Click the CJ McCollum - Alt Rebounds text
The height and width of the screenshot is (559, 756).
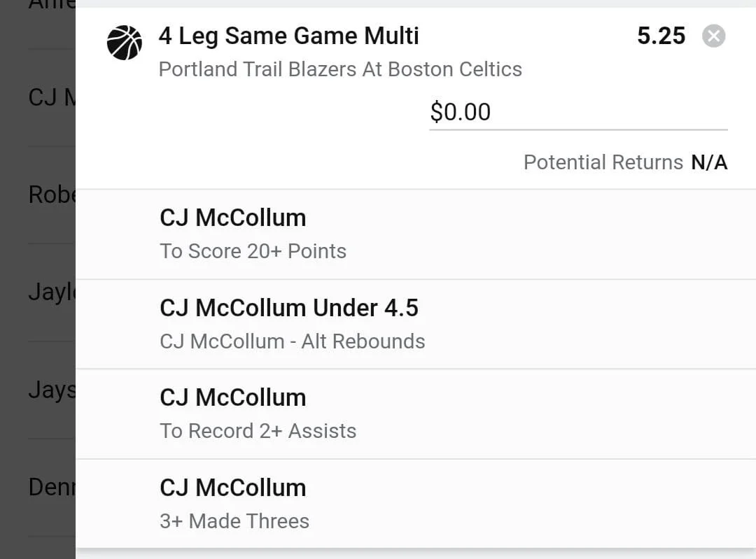(292, 341)
